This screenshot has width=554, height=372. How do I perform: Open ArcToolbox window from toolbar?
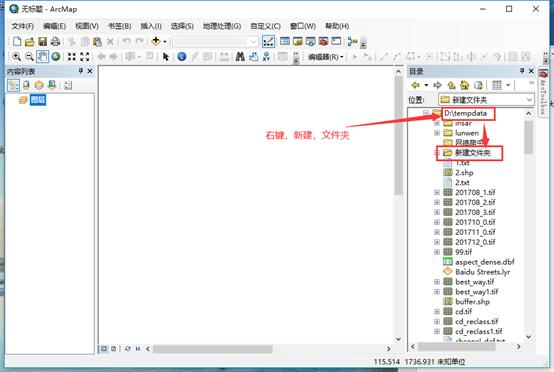(323, 41)
